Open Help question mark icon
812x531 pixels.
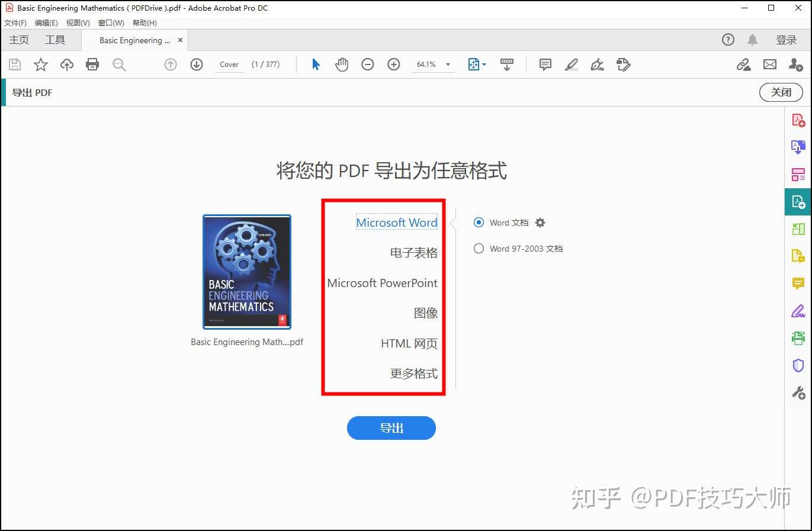point(728,40)
